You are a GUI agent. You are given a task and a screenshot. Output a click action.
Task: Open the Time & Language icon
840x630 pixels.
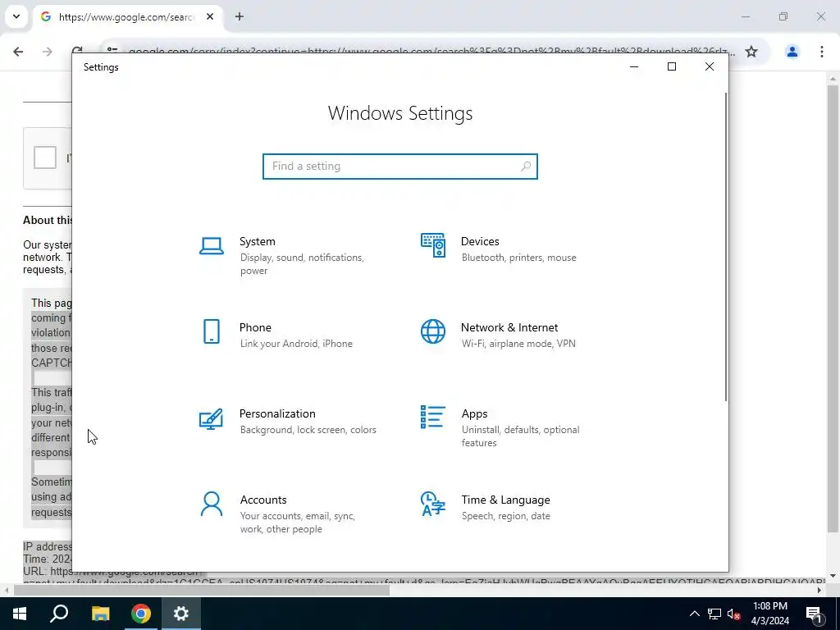point(433,504)
